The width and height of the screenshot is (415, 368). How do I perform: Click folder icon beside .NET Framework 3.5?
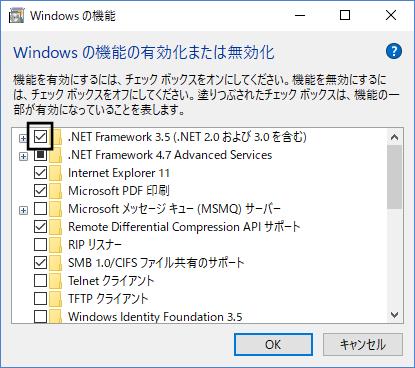coord(57,137)
